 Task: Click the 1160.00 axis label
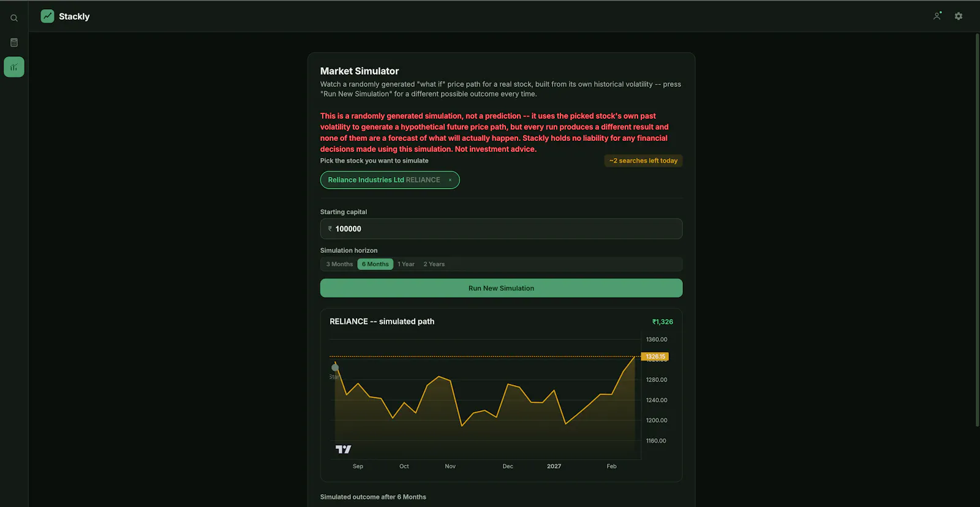click(656, 441)
